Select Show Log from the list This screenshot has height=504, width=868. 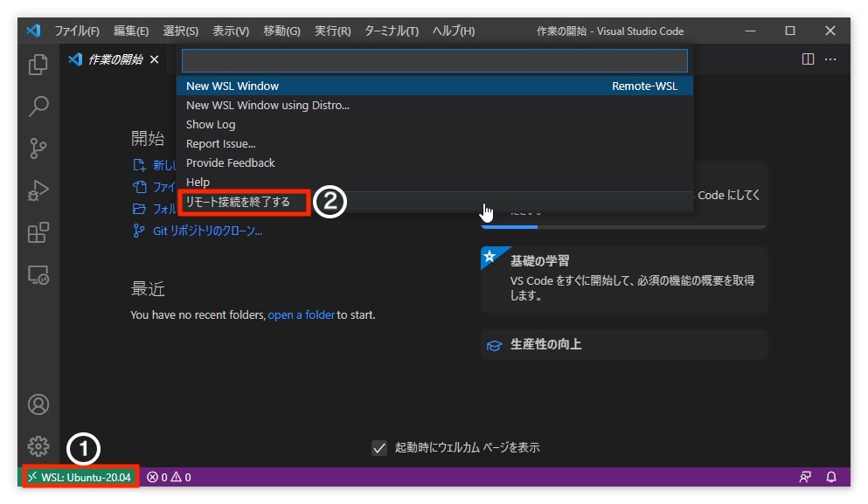(434, 125)
